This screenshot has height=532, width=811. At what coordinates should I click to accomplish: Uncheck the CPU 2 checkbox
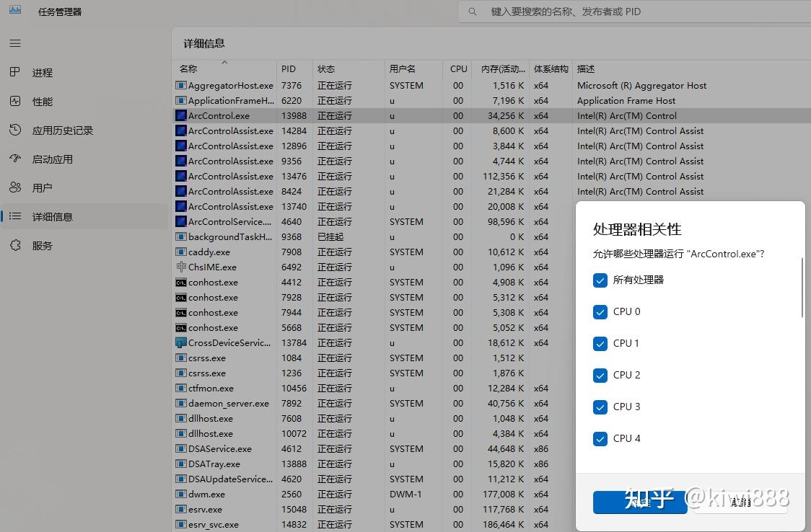[x=600, y=376]
